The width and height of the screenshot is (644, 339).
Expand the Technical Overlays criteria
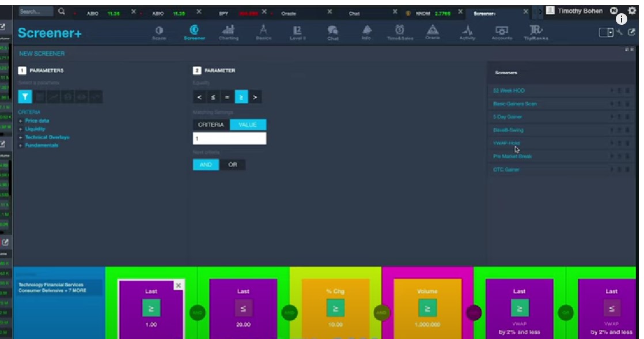(47, 137)
